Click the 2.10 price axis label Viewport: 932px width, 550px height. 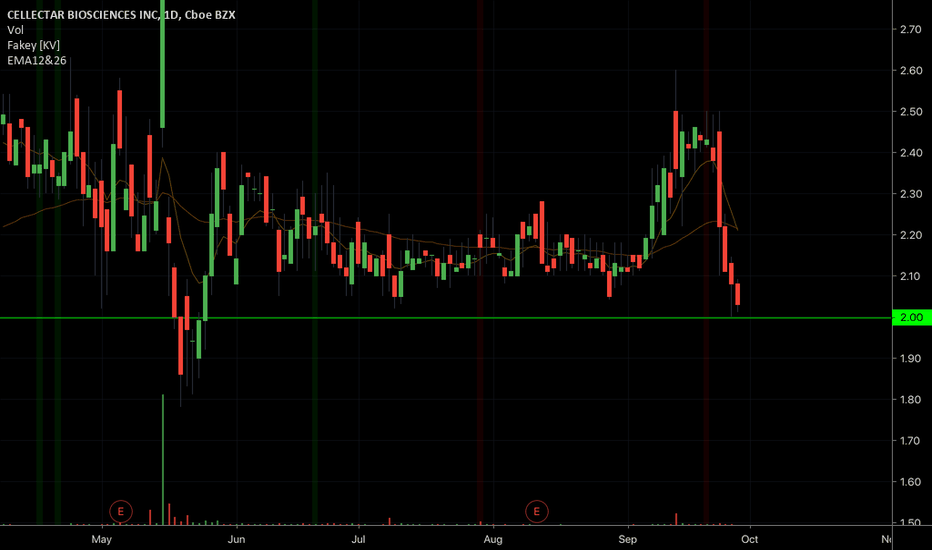pos(911,276)
